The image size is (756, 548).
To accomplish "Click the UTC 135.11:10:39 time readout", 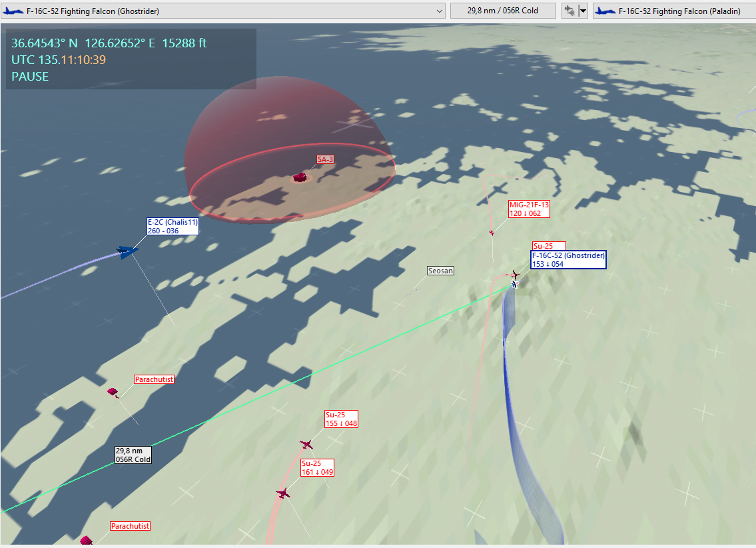I will tap(59, 60).
